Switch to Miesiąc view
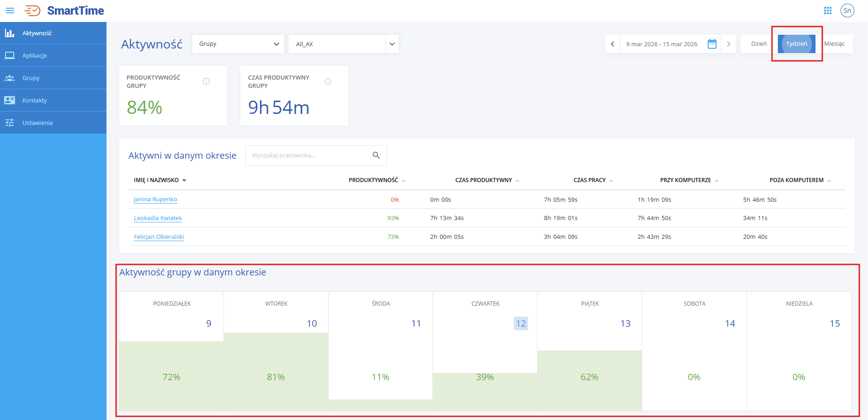The image size is (868, 420). 834,44
